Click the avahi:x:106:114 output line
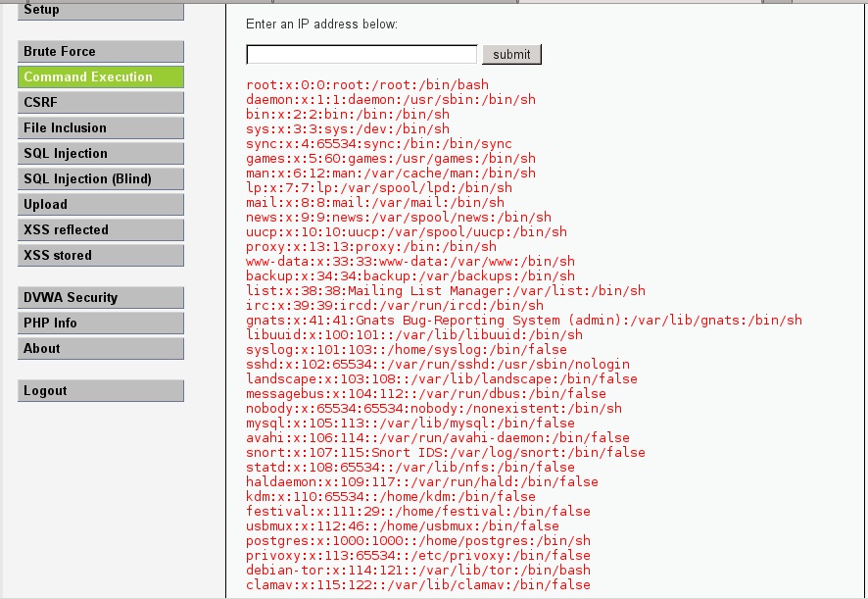The width and height of the screenshot is (868, 599). pyautogui.click(x=438, y=437)
